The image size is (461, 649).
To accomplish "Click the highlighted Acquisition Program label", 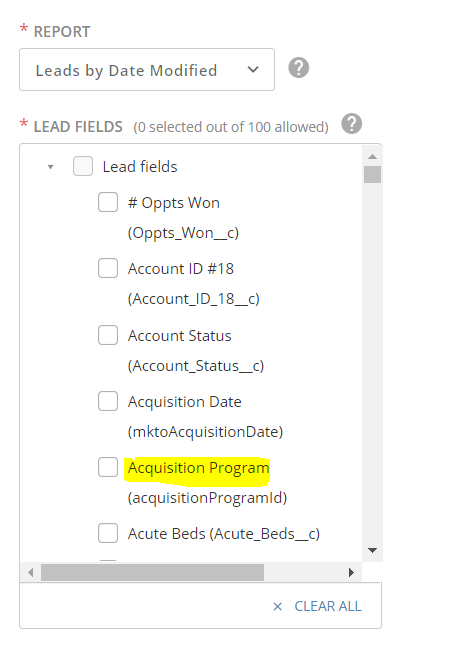I will (x=199, y=468).
